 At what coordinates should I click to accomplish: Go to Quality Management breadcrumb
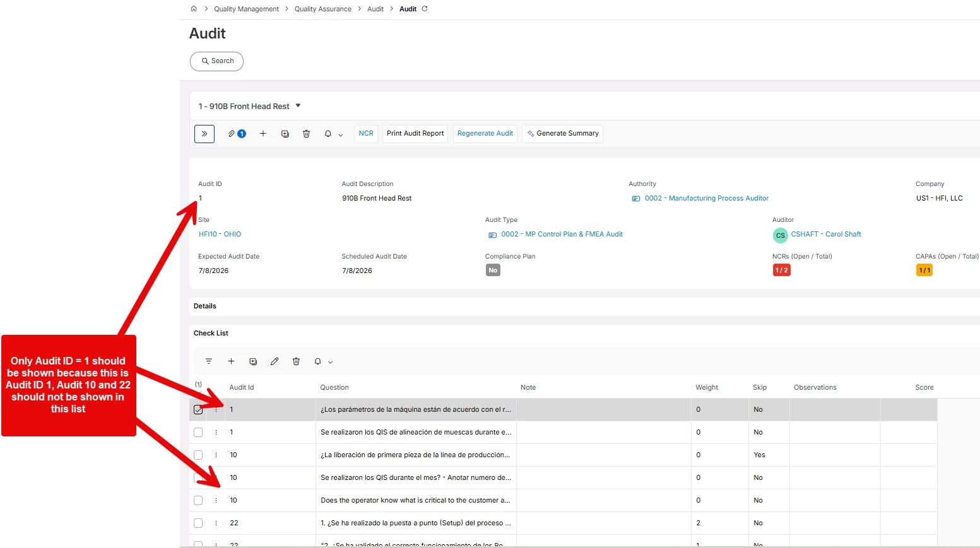pos(246,9)
